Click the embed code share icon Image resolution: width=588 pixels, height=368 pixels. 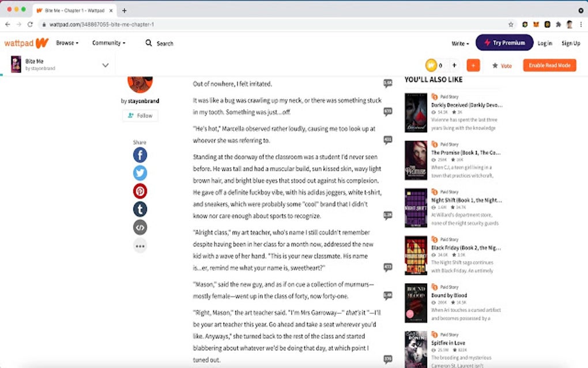click(140, 227)
